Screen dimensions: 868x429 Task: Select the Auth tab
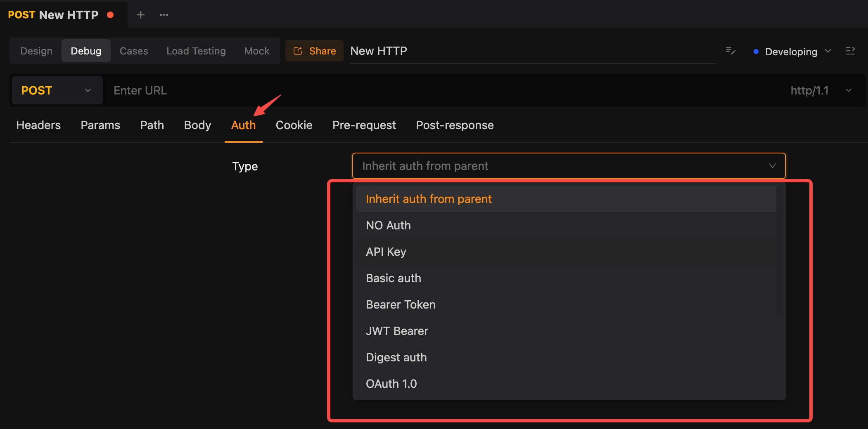pos(243,125)
